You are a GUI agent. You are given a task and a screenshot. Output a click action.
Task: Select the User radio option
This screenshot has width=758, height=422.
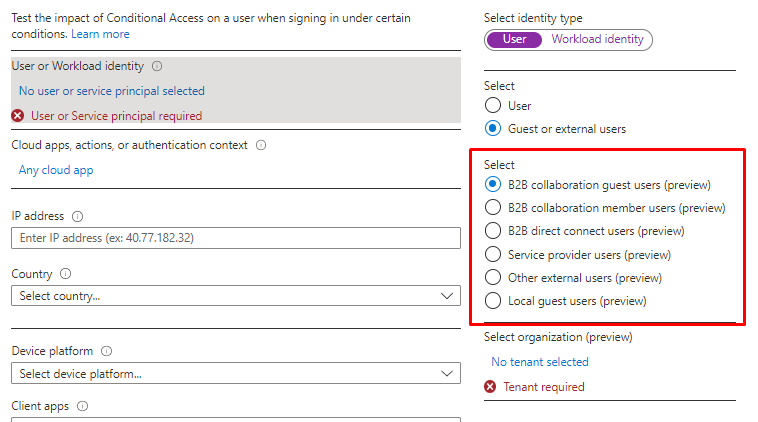click(x=492, y=106)
